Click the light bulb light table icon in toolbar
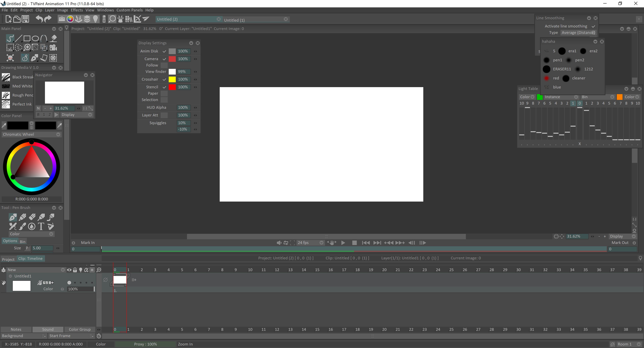Viewport: 644px width, 348px height. (x=95, y=19)
